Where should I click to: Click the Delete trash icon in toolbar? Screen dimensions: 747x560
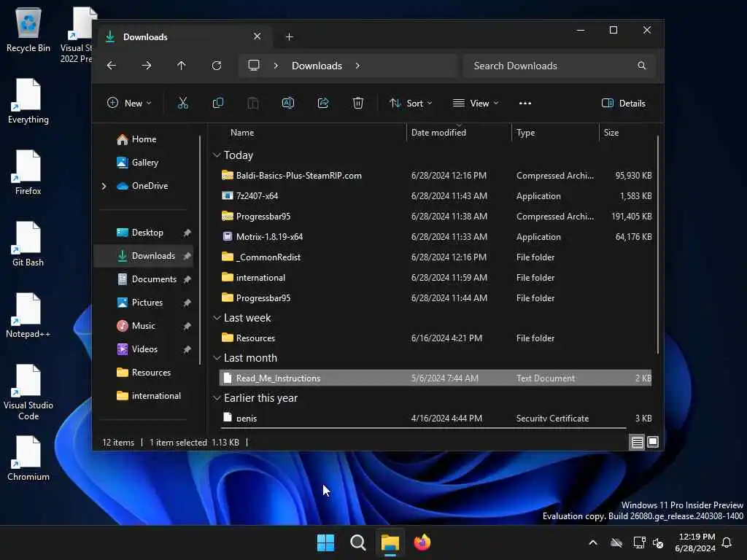357,104
